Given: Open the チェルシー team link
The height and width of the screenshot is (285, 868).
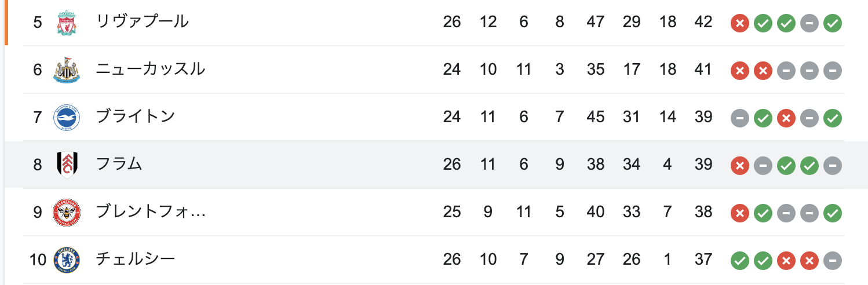Looking at the screenshot, I should [x=135, y=260].
